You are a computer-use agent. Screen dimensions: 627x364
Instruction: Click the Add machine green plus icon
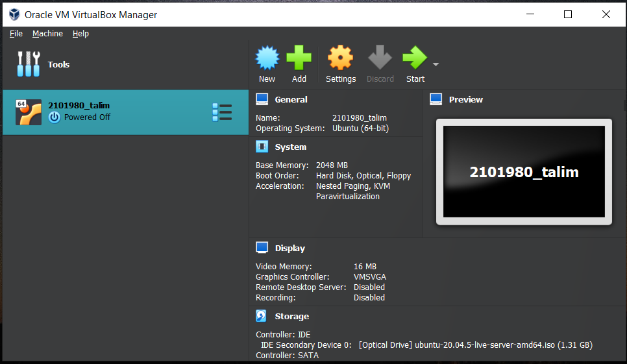[299, 58]
